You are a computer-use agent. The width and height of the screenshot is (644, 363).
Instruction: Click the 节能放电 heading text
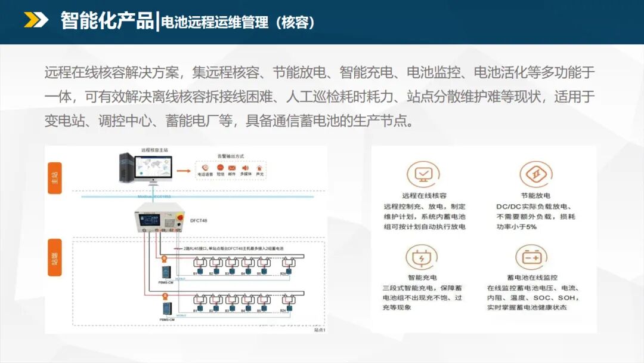(535, 195)
